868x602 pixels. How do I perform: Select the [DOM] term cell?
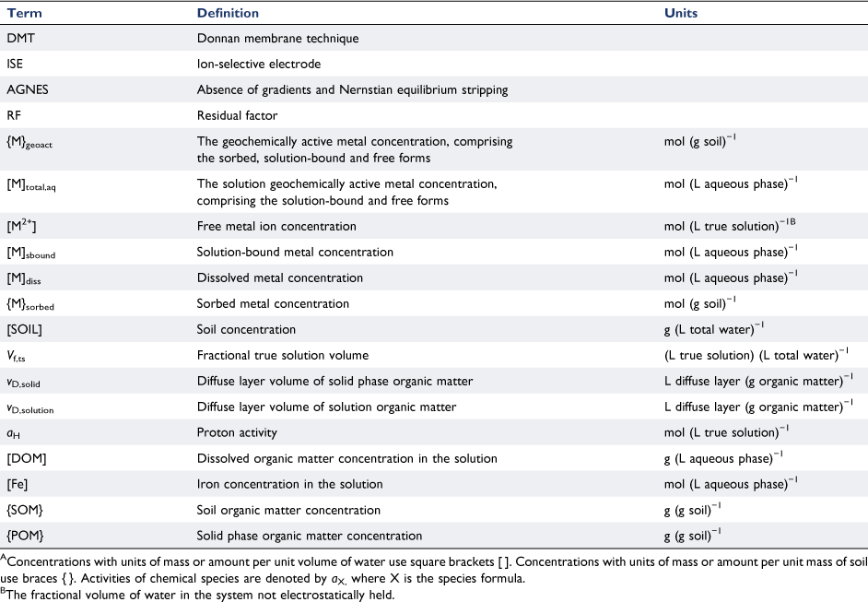point(27,458)
